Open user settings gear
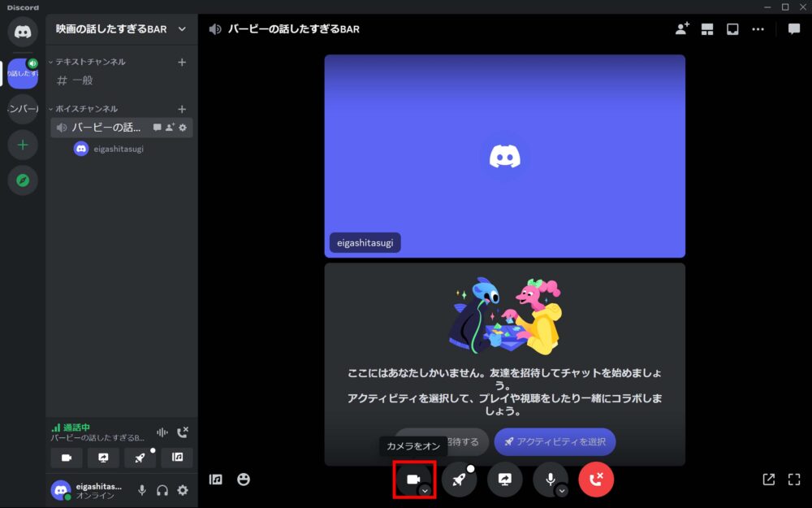 [183, 490]
